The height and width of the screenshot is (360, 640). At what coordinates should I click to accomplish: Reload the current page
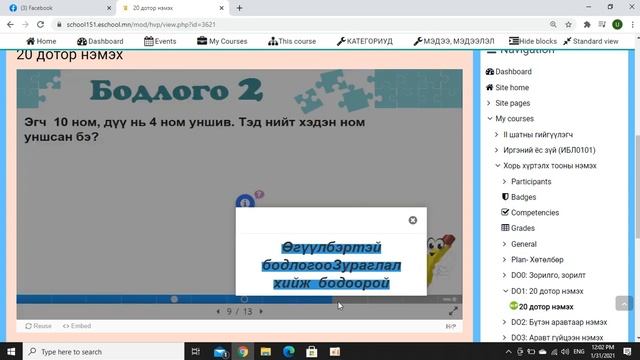tap(40, 24)
